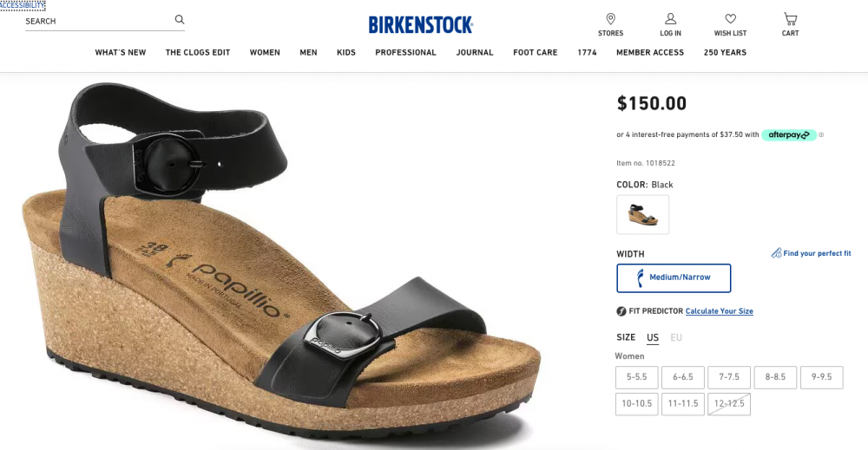Select the Black color swatch
Viewport: 868px width, 450px height.
tap(642, 214)
